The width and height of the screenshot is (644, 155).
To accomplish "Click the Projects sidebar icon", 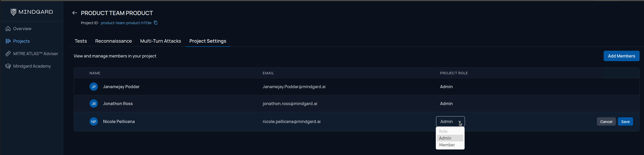I will click(x=8, y=41).
